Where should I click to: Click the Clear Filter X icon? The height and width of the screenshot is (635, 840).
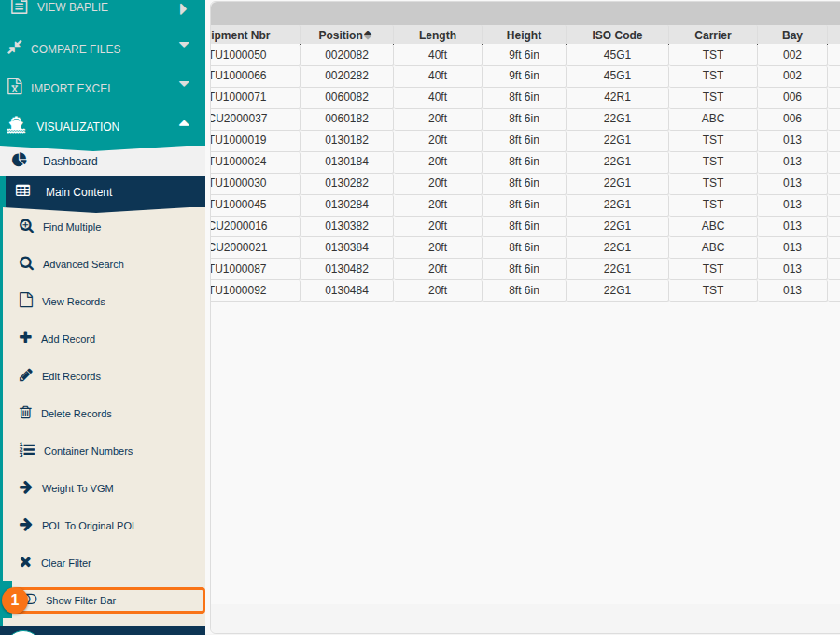[25, 562]
